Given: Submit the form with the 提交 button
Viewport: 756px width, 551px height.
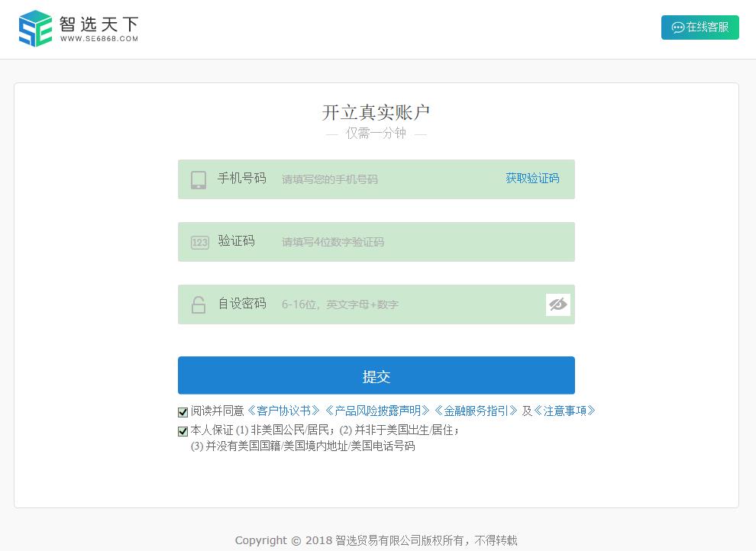Looking at the screenshot, I should 376,375.
